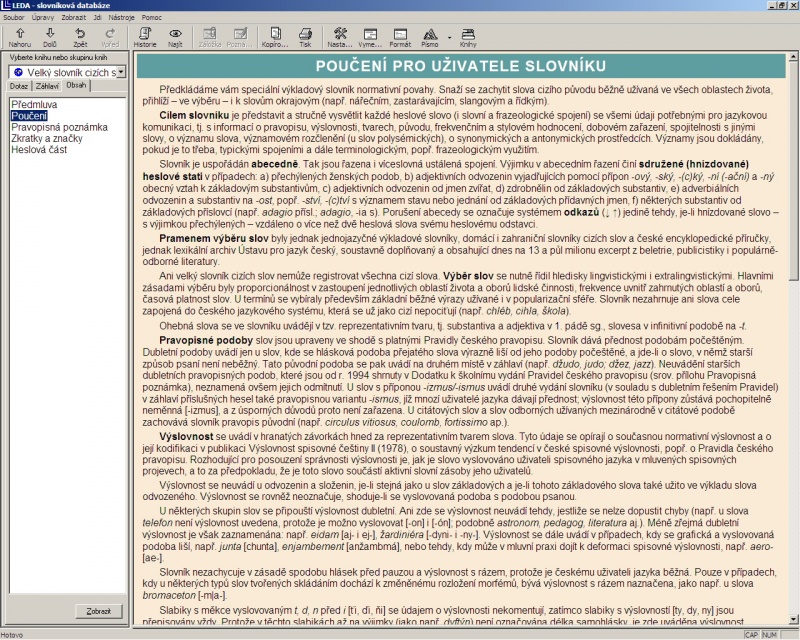800x640 pixels.
Task: Click the scrollbar up arrow of text pane
Action: click(793, 57)
